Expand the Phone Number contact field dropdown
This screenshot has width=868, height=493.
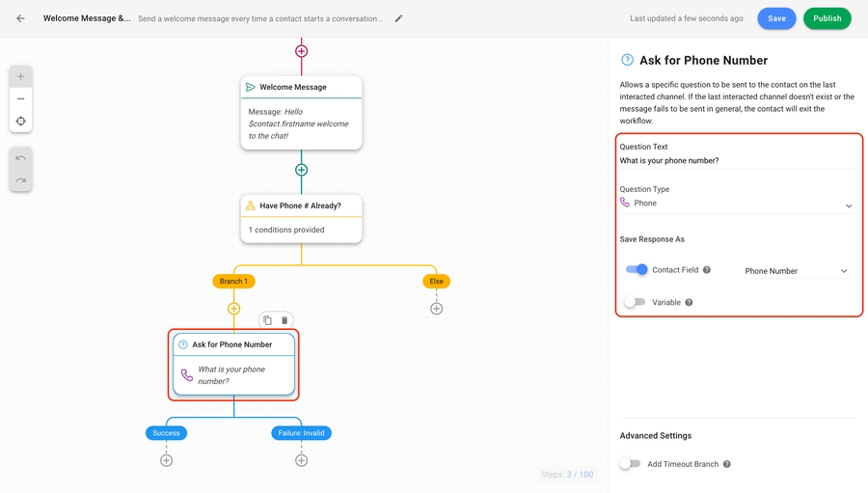point(796,271)
